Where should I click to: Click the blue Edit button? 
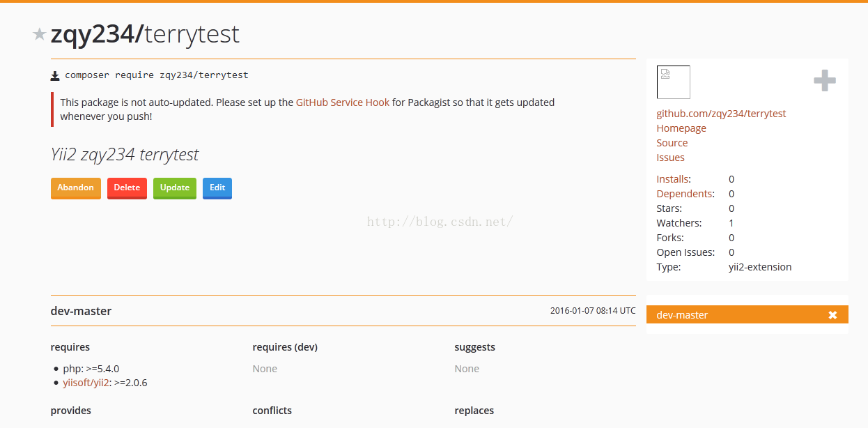(x=217, y=188)
